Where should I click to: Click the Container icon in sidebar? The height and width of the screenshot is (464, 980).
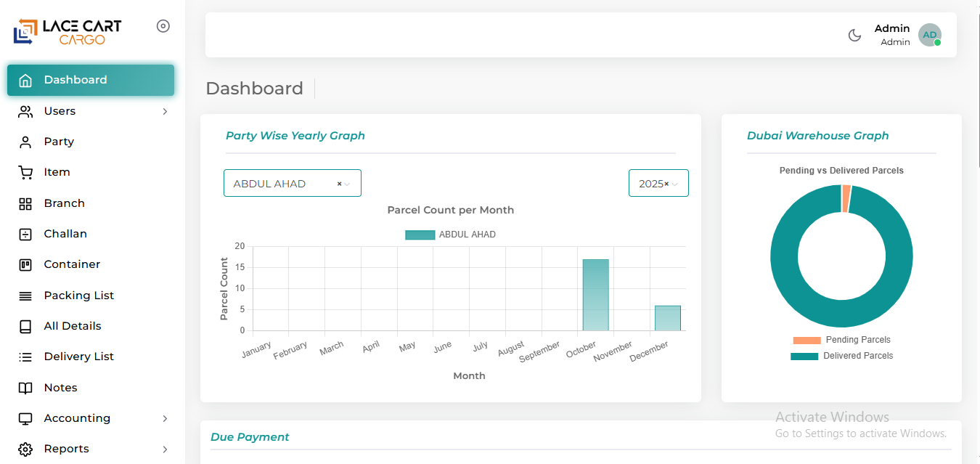[x=25, y=264]
